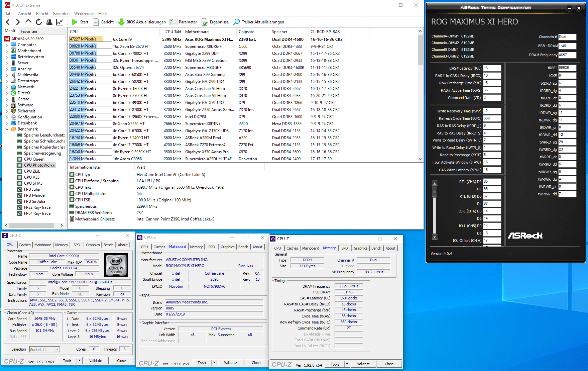Image resolution: width=588 pixels, height=371 pixels.
Task: Select the FP64 Ray-Trace benchmark item
Action: tap(37, 213)
